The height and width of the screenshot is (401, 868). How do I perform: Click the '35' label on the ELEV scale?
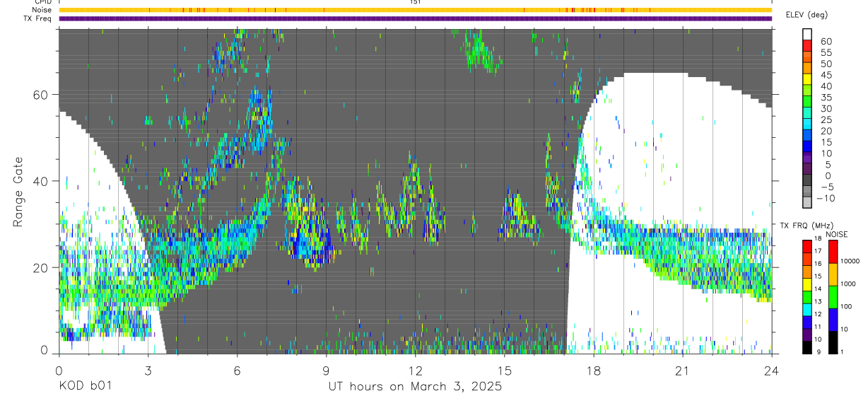pyautogui.click(x=825, y=98)
